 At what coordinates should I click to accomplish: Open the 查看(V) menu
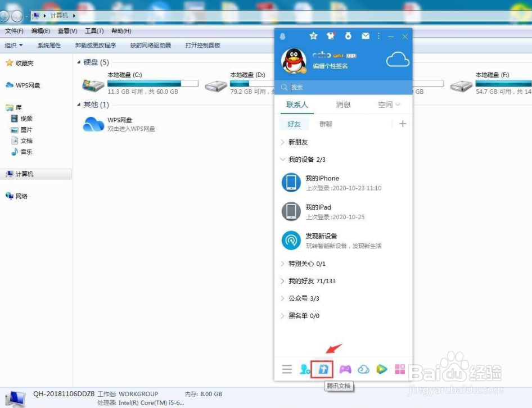click(x=67, y=31)
